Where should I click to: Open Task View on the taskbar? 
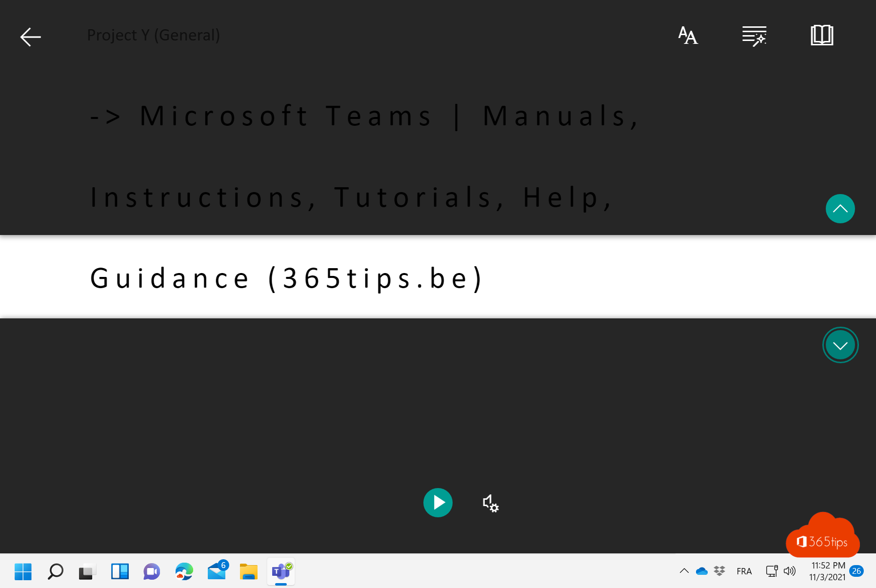tap(87, 571)
